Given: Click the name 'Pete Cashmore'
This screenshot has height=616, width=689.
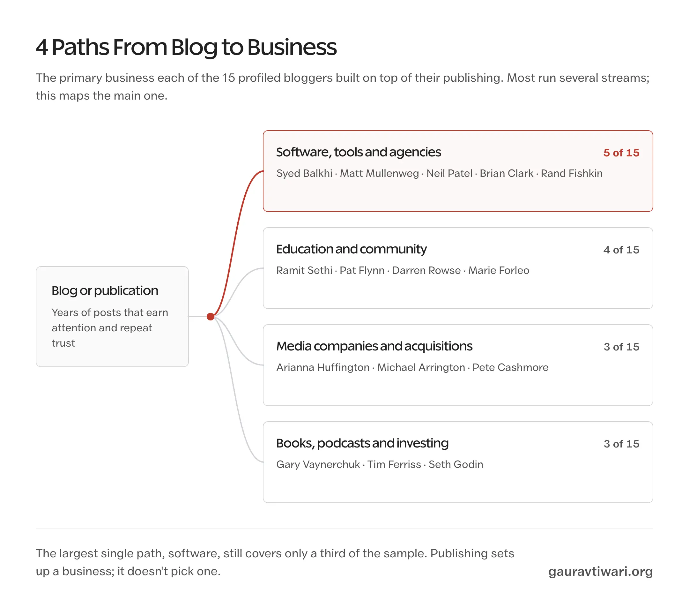Looking at the screenshot, I should pyautogui.click(x=510, y=368).
